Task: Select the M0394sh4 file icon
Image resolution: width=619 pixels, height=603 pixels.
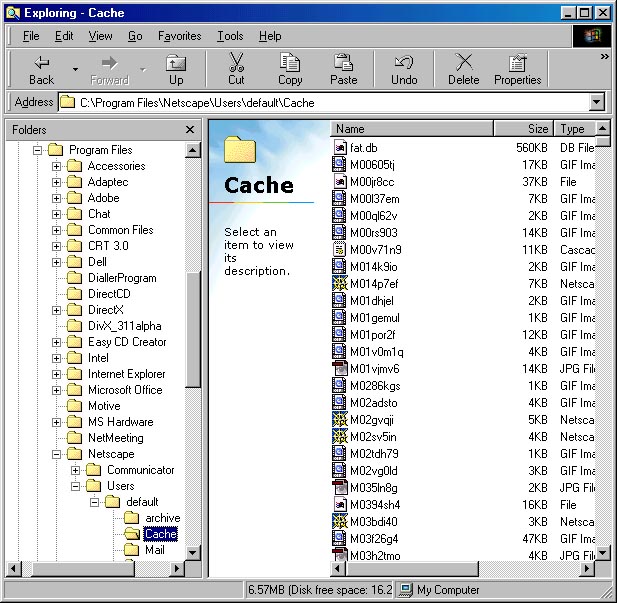Action: click(339, 504)
